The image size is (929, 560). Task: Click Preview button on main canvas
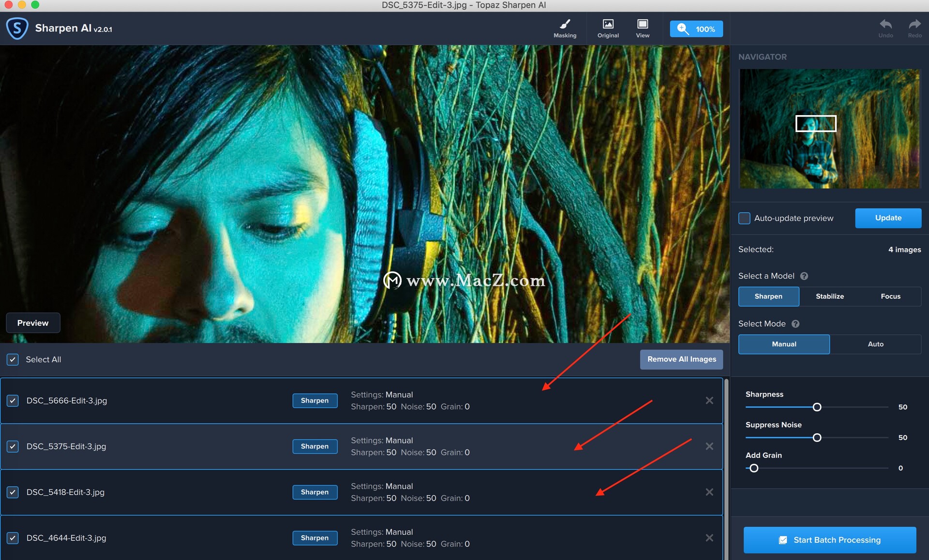32,323
